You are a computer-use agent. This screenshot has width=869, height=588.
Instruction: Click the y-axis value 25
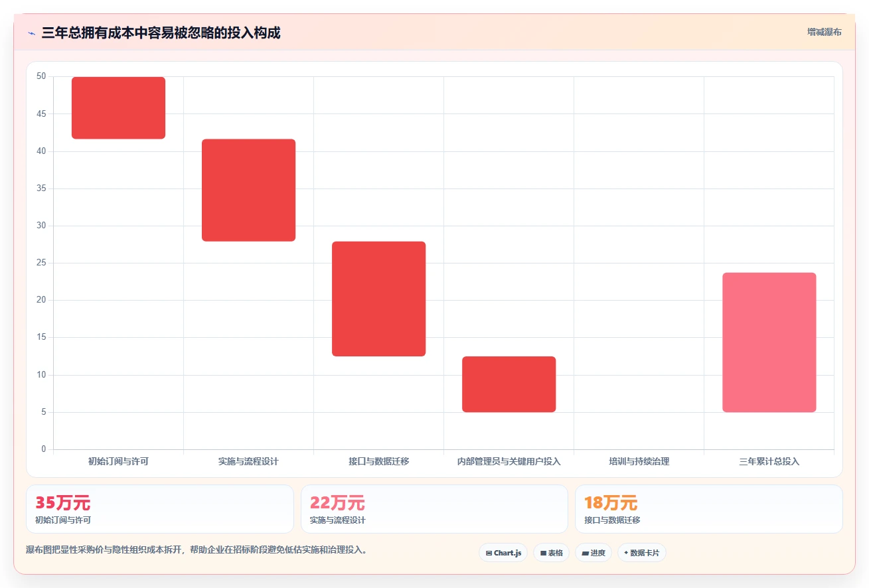click(x=41, y=263)
